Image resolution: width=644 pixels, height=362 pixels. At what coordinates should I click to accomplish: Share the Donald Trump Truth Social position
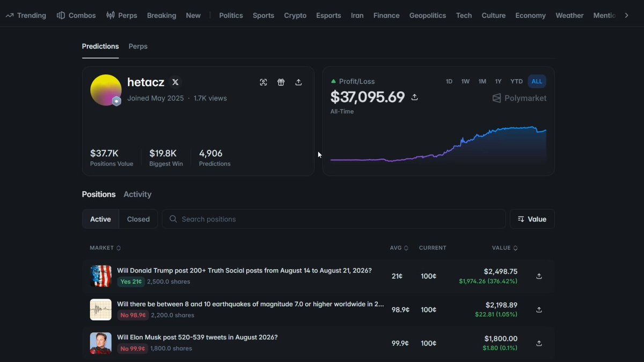coord(539,276)
